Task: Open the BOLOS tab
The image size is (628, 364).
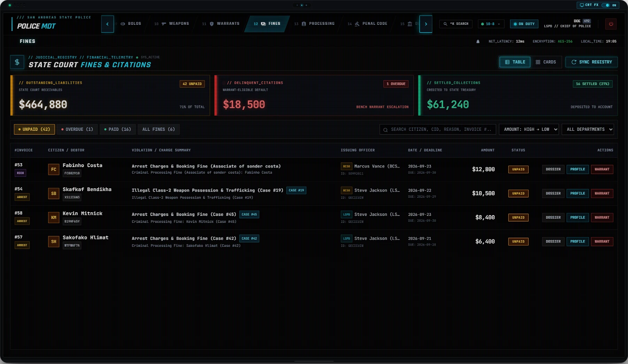Action: [131, 24]
